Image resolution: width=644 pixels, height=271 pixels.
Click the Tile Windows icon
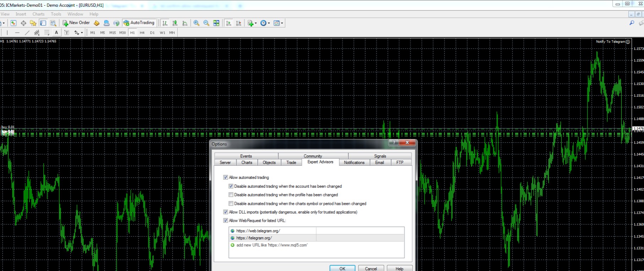click(216, 23)
